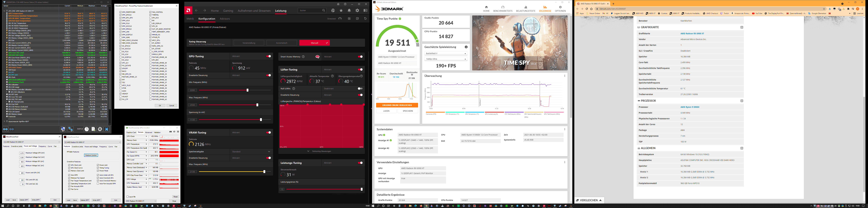
Task: Switch to Metrik sub-tab
Action: (x=190, y=19)
